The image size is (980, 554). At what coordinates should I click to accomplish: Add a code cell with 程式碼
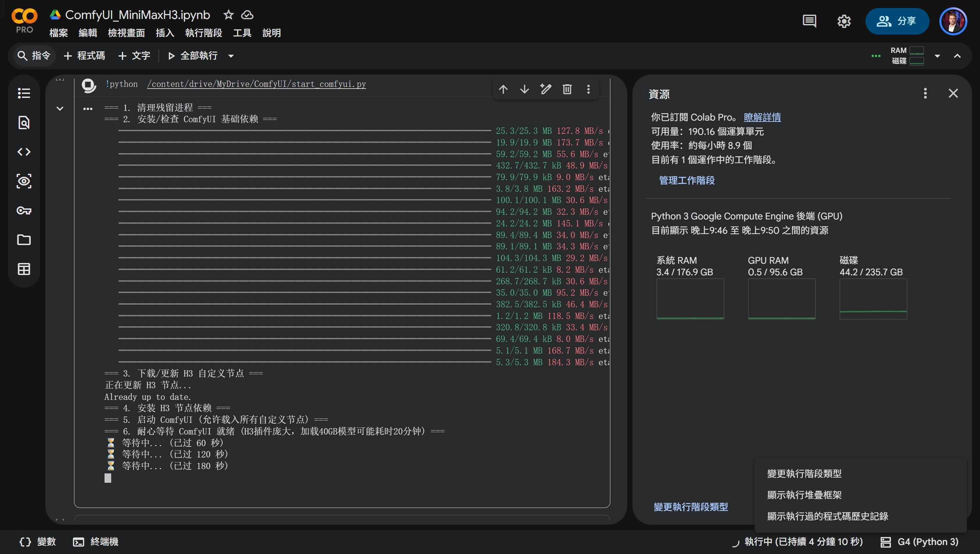[x=84, y=56]
